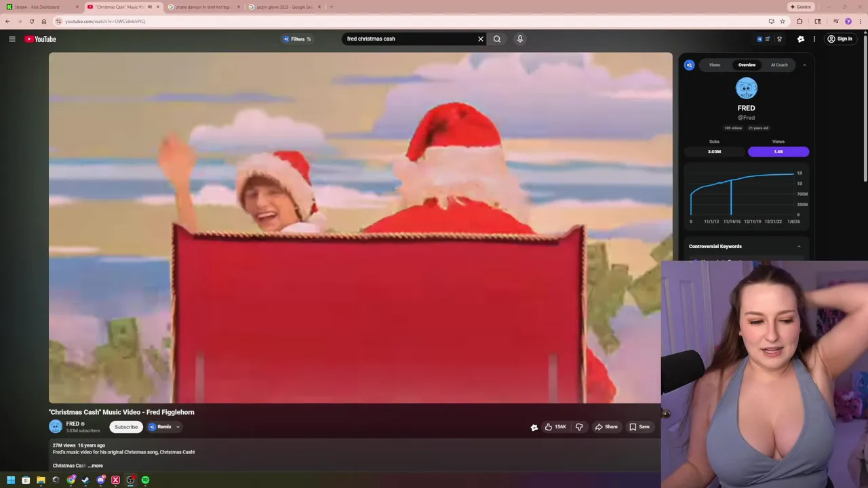Open the Windows Start menu
This screenshot has height=488, width=868.
pos(11,480)
